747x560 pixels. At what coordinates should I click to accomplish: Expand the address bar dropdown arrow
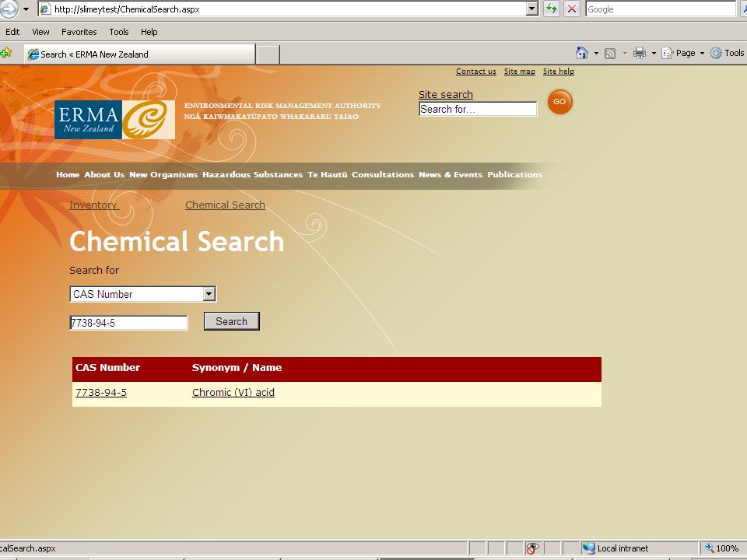[532, 9]
